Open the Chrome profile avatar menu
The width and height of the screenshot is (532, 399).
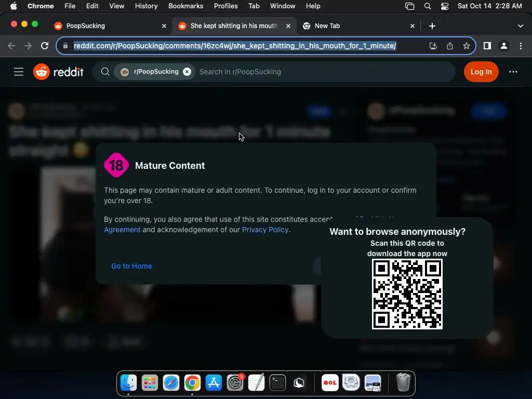(504, 46)
